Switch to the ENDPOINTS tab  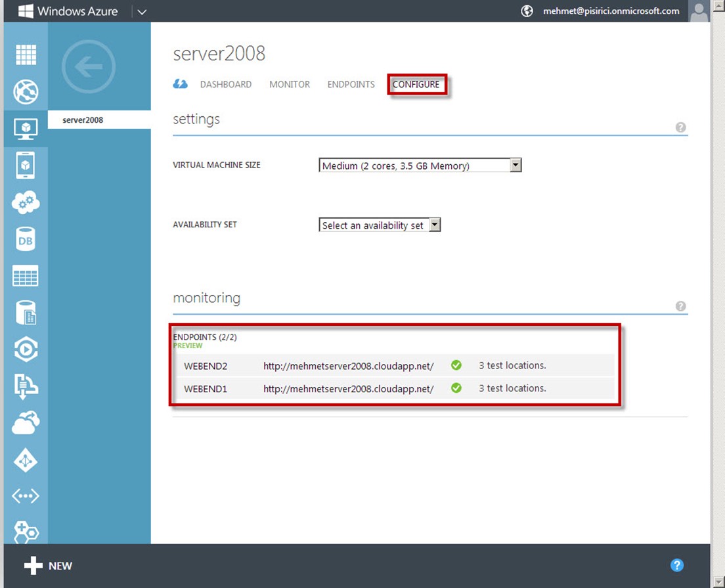pyautogui.click(x=351, y=84)
